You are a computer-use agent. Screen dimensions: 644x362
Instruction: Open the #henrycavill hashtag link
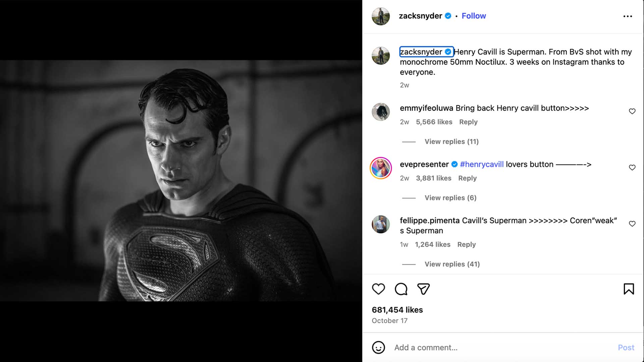(x=482, y=164)
